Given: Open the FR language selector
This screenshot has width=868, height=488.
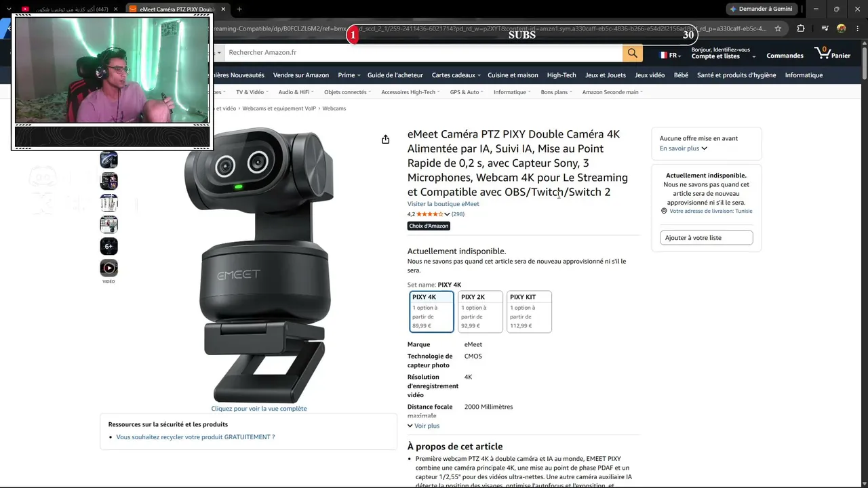Looking at the screenshot, I should (x=670, y=56).
